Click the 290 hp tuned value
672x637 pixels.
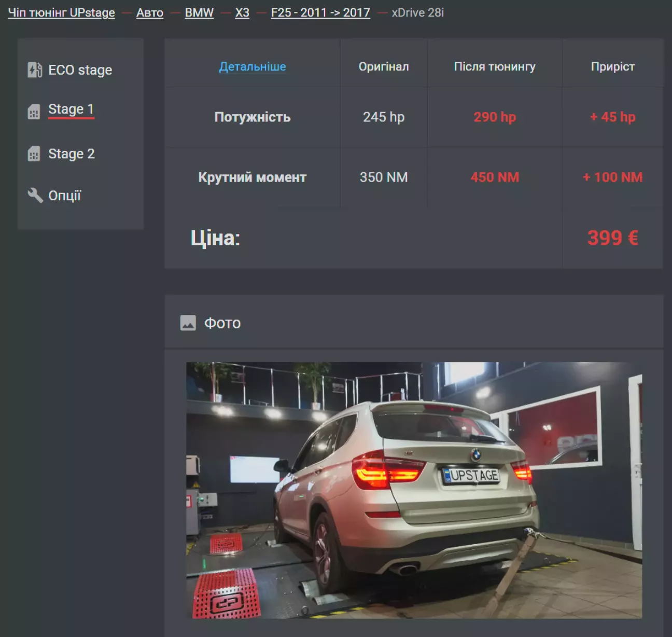click(x=495, y=117)
